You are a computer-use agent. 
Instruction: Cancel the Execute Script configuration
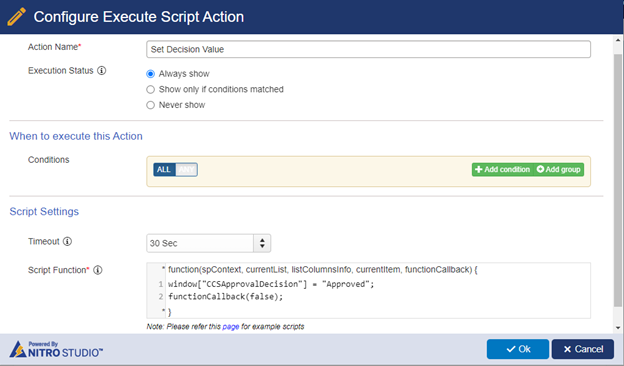pyautogui.click(x=583, y=349)
